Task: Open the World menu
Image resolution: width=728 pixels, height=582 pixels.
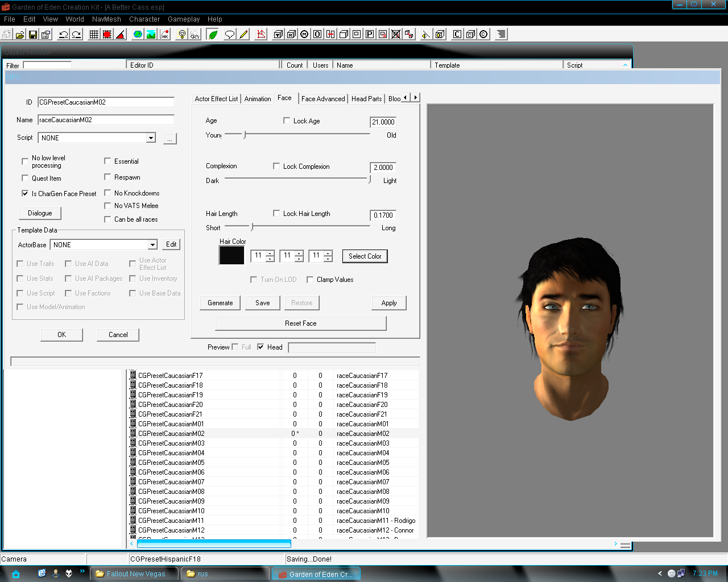Action: click(75, 19)
